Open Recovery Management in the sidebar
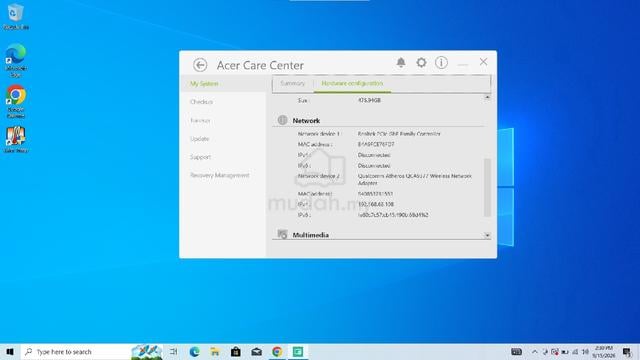The width and height of the screenshot is (640, 360). [x=220, y=175]
